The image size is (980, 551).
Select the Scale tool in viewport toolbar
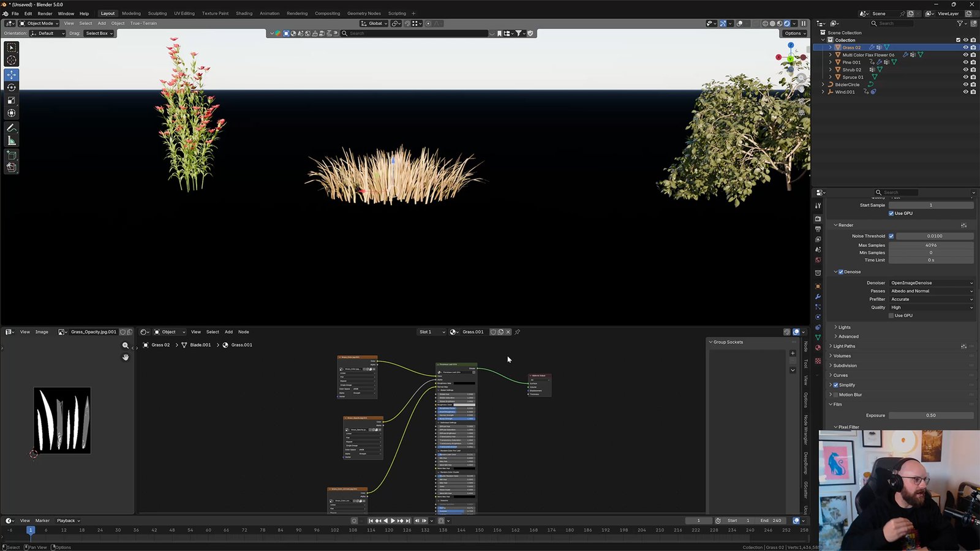pyautogui.click(x=11, y=100)
